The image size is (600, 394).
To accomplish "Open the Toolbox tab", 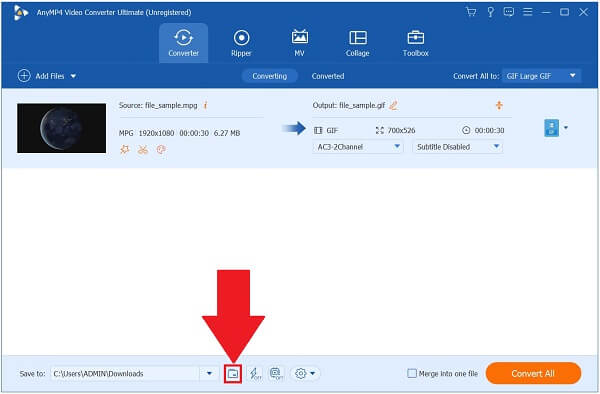I will pyautogui.click(x=416, y=43).
